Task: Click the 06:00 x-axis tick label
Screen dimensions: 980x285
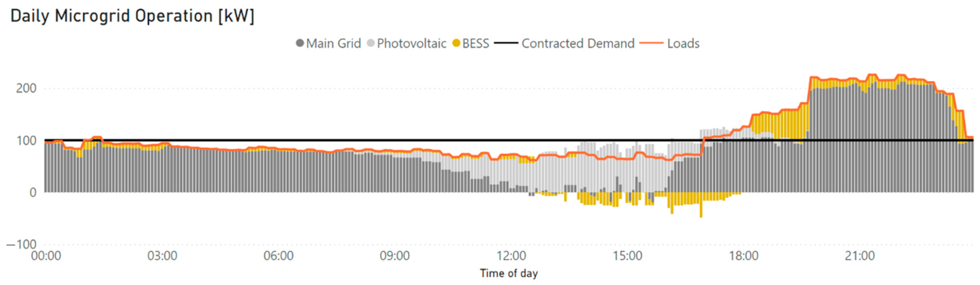Action: point(279,256)
